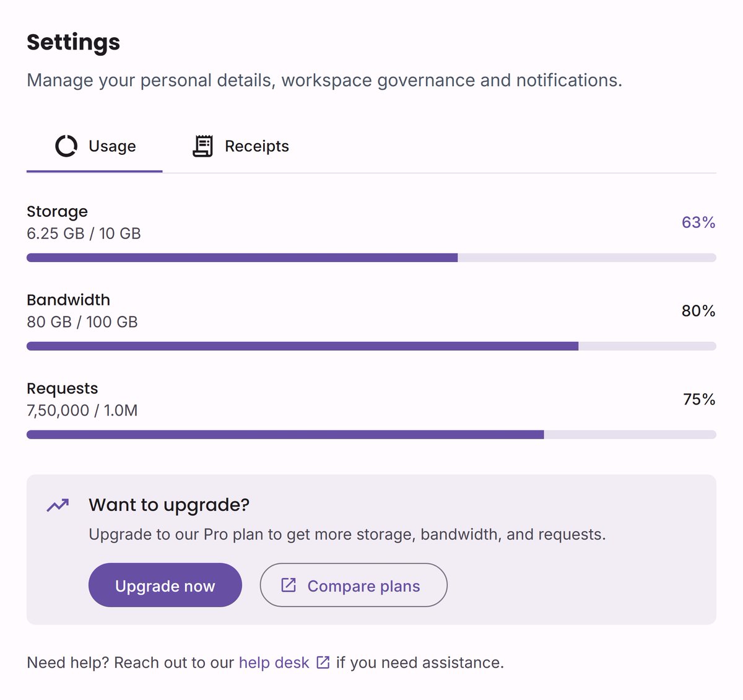Select the Usage tab

click(94, 146)
